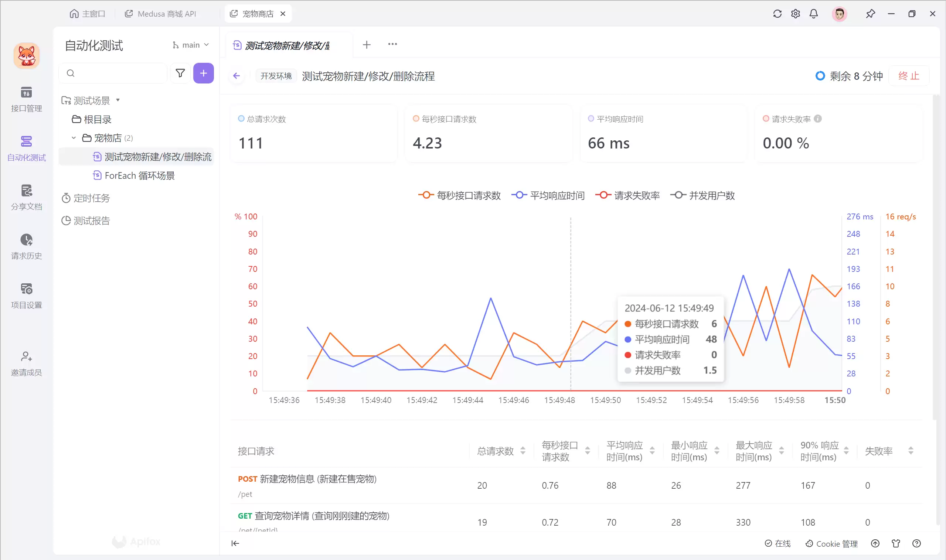The width and height of the screenshot is (946, 560).
Task: Open settings gear in title bar
Action: click(795, 14)
